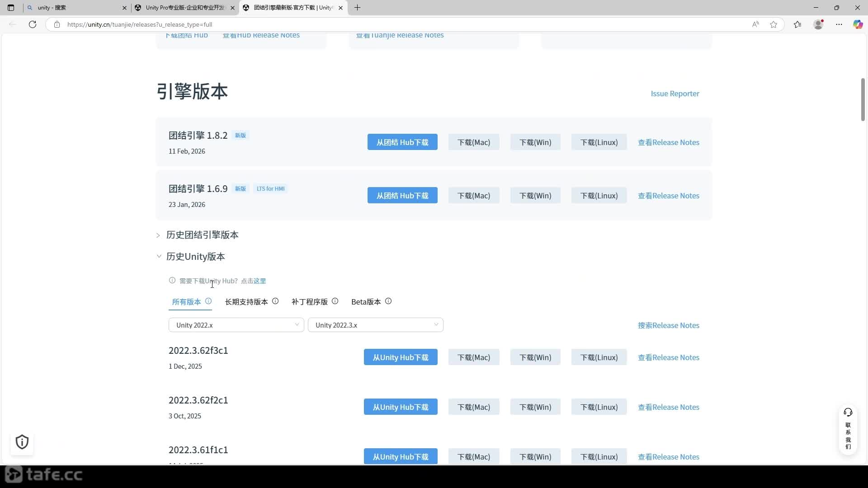Click the info icon next to 长期支持版本
The image size is (868, 488).
point(275,301)
